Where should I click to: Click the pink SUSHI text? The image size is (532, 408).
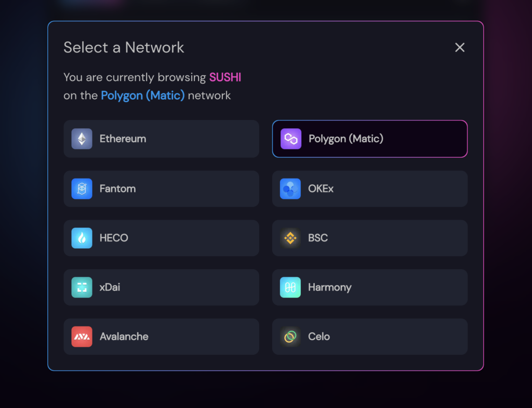(225, 77)
